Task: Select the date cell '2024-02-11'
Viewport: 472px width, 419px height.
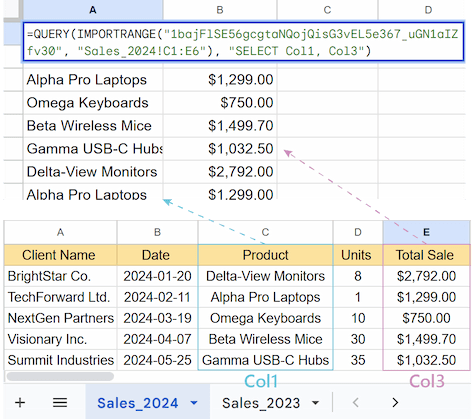Action: pos(157,297)
